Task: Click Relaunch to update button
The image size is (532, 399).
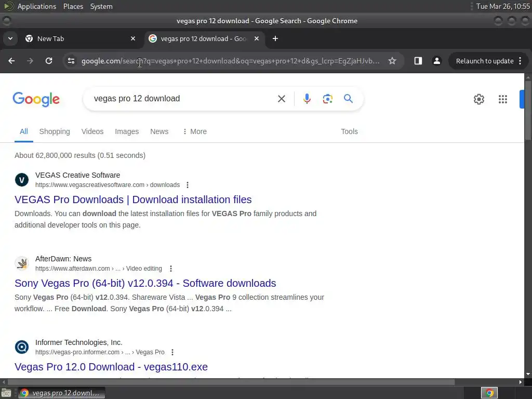Action: coord(485,61)
